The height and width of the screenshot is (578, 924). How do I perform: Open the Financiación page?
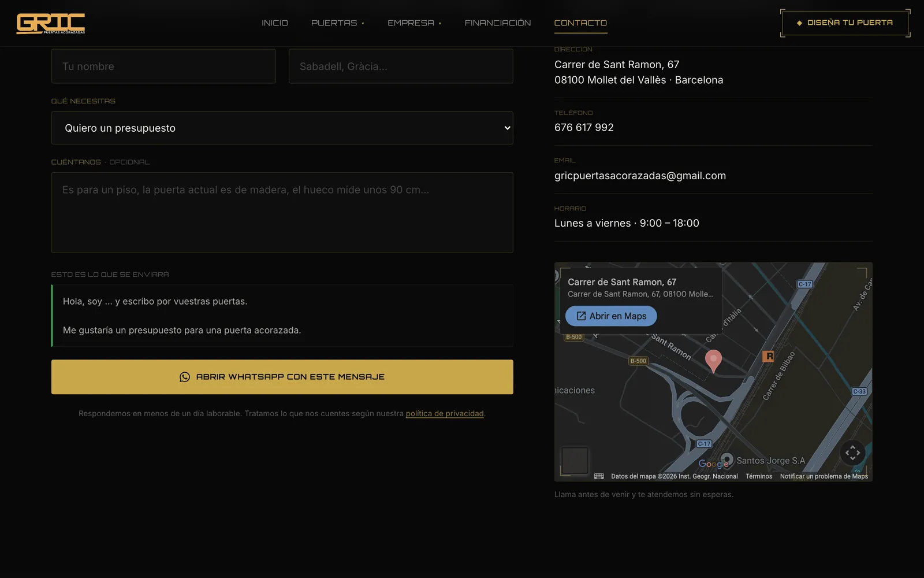498,23
